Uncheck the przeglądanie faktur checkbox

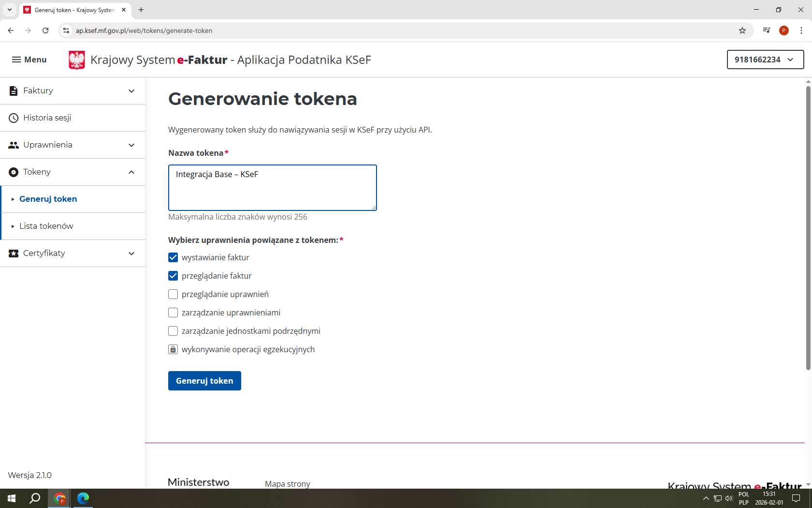[173, 276]
